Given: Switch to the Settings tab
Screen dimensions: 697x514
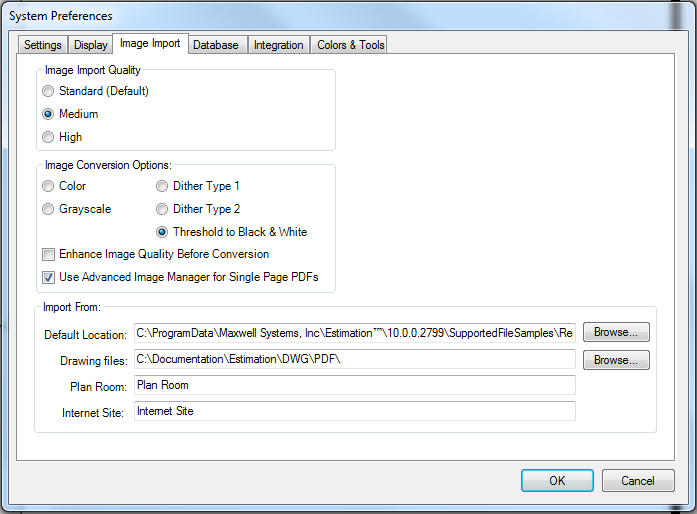Looking at the screenshot, I should (42, 45).
